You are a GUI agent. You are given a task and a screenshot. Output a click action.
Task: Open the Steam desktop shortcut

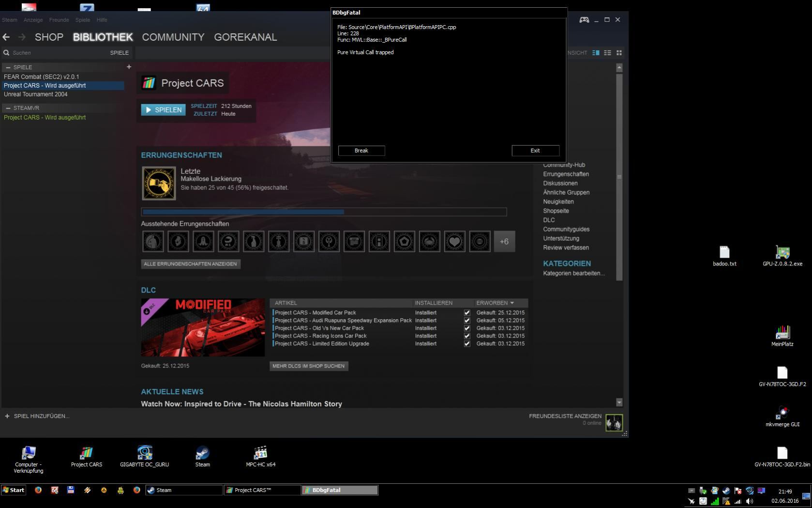point(202,456)
